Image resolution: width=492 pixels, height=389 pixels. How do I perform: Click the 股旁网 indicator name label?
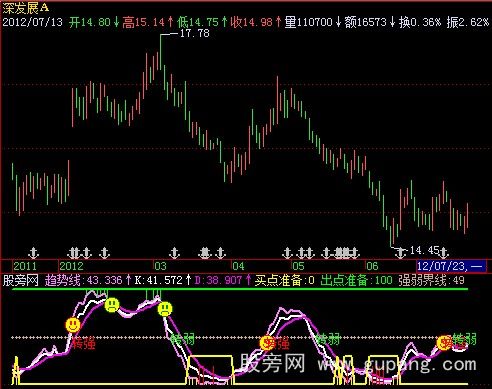coord(21,280)
